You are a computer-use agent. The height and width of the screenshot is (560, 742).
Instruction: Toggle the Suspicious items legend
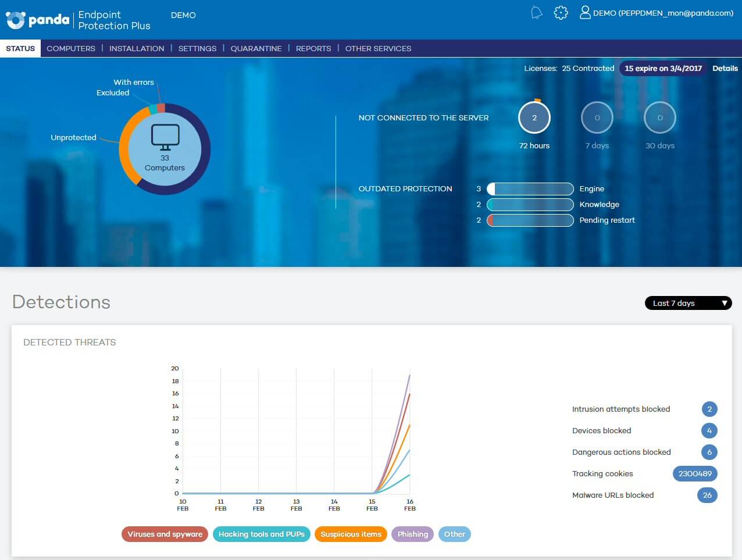351,534
